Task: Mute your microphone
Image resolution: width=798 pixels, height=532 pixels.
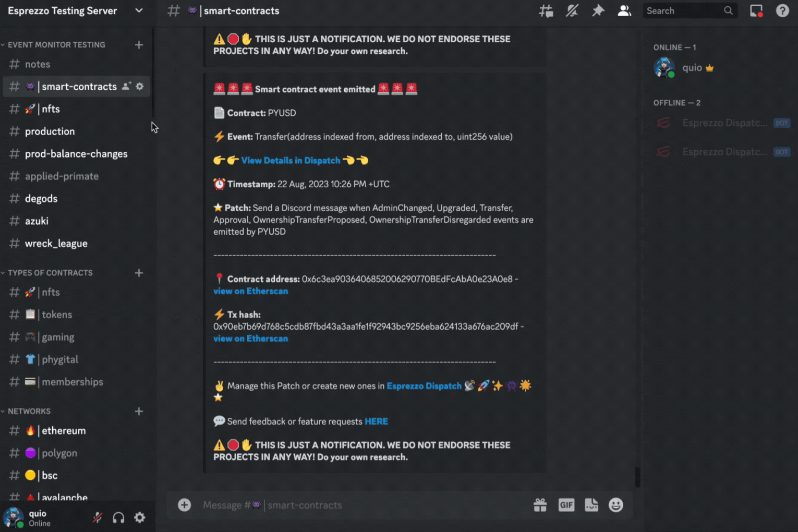Action: [x=98, y=517]
